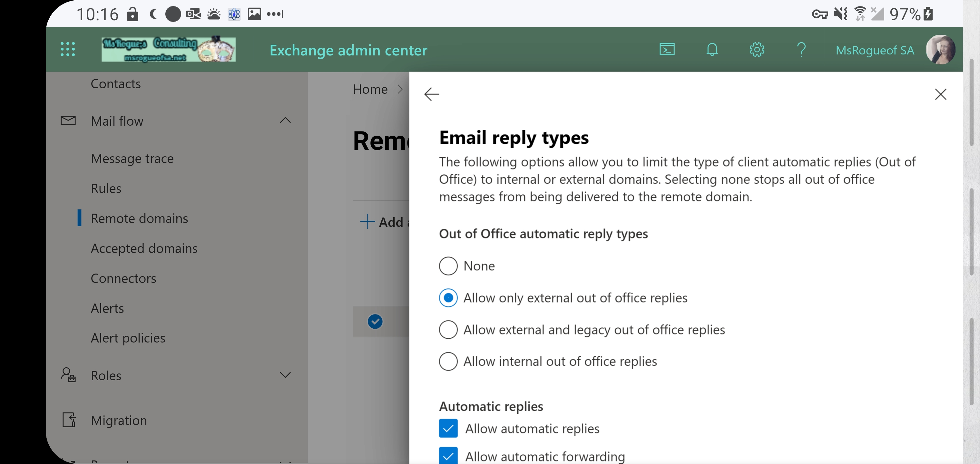The height and width of the screenshot is (464, 980).
Task: Click the MsRogue's Consulting logo
Action: [169, 49]
